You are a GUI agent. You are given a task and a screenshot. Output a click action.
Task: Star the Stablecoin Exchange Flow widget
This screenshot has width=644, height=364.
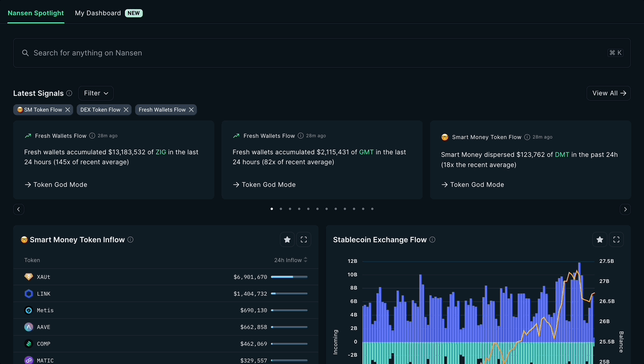pos(599,239)
